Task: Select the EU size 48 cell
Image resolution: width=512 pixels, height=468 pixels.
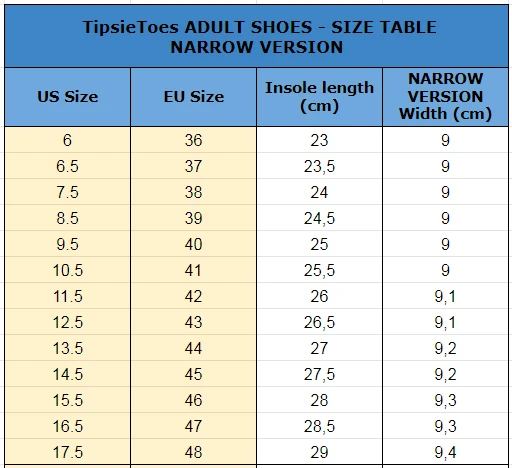Action: click(194, 452)
